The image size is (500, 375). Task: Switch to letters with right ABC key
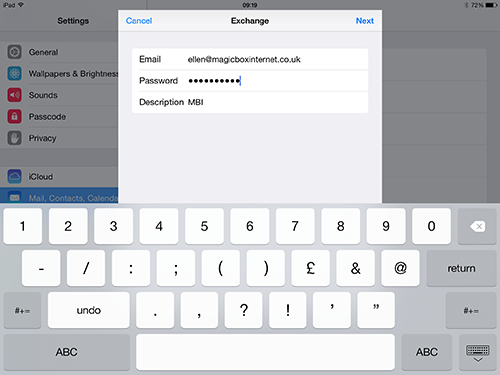427,352
